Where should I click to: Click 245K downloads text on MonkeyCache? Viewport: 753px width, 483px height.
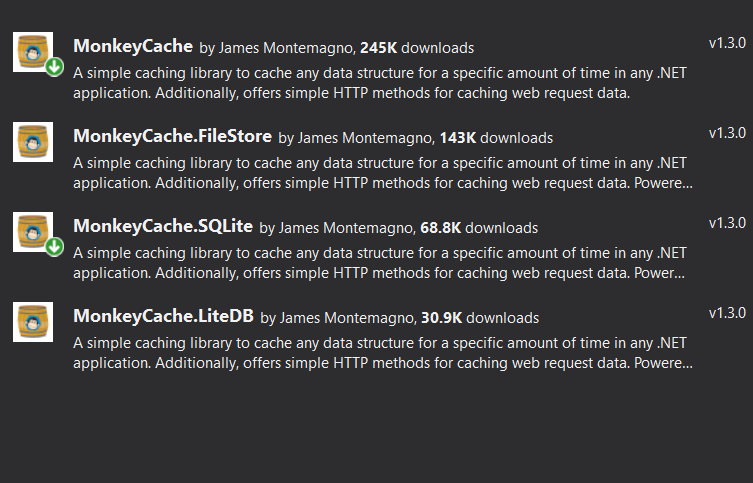pos(417,48)
